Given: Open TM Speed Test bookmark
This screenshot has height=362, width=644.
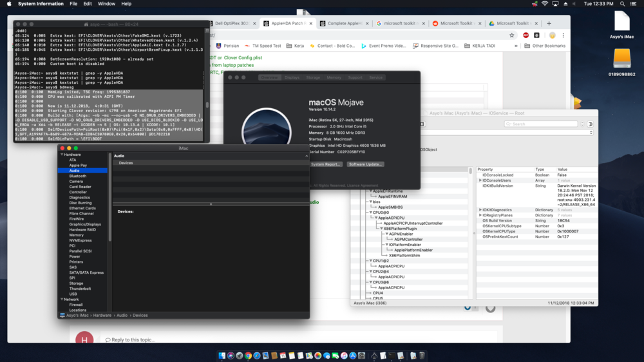Looking at the screenshot, I should coord(263,46).
